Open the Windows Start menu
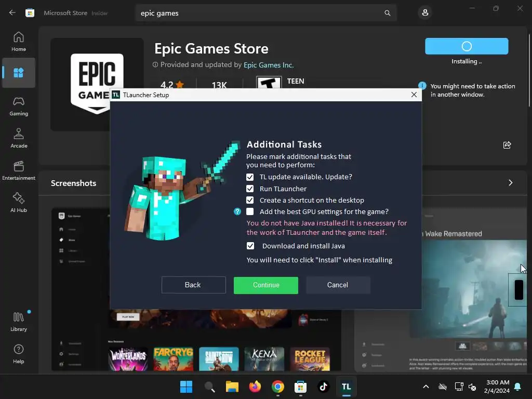This screenshot has width=532, height=399. pos(186,387)
